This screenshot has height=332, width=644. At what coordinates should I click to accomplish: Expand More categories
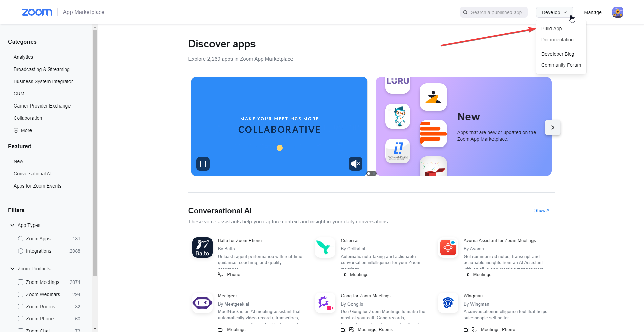(23, 130)
